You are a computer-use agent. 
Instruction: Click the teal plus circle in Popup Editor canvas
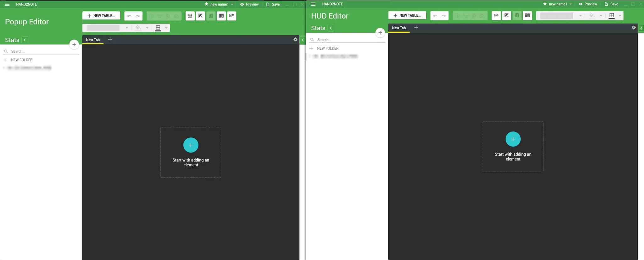[x=191, y=145]
